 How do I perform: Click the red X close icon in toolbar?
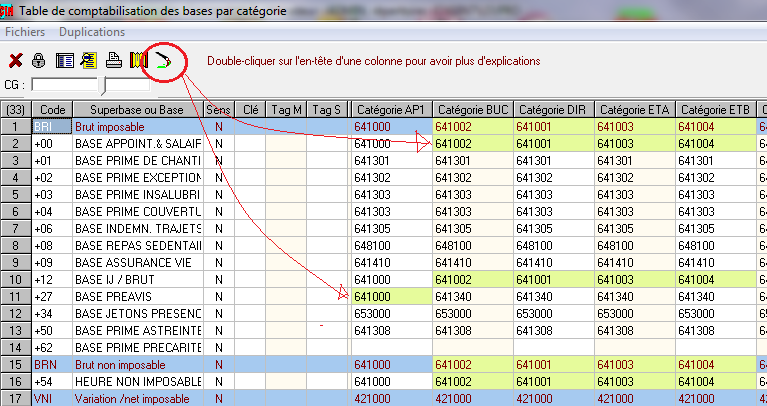pyautogui.click(x=16, y=61)
